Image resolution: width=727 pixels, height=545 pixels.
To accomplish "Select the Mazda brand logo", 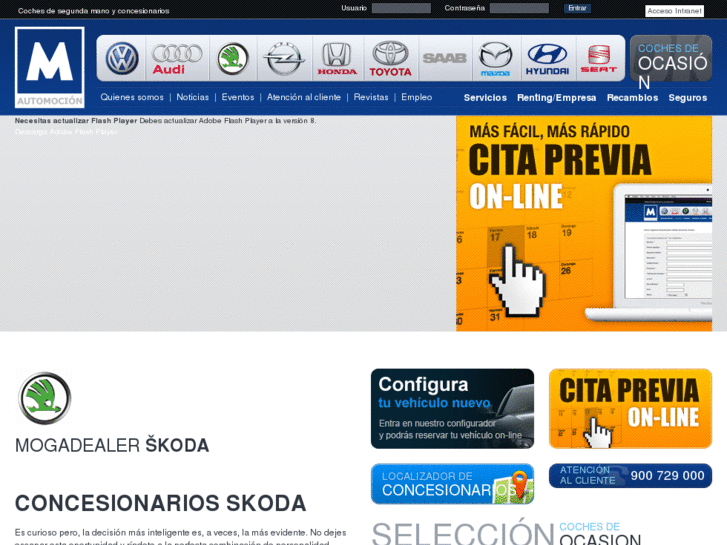I will click(496, 58).
